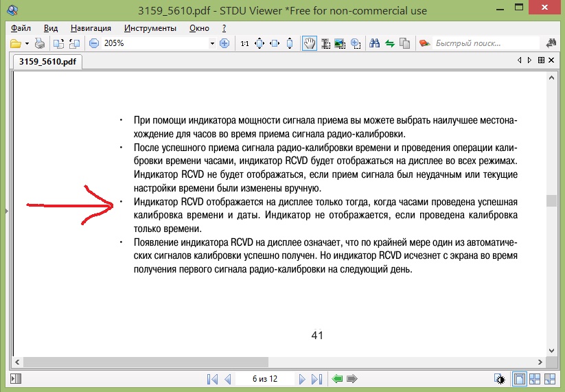
Task: Click the page number field
Action: (x=265, y=379)
